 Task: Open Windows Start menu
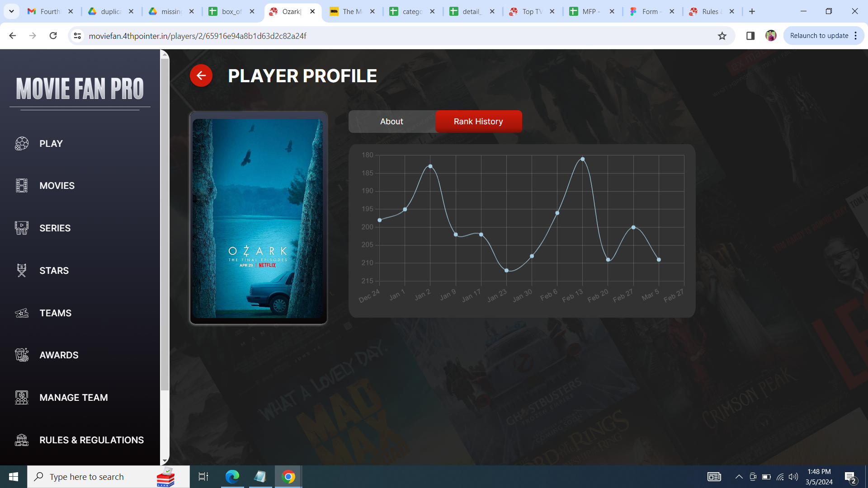pyautogui.click(x=14, y=477)
